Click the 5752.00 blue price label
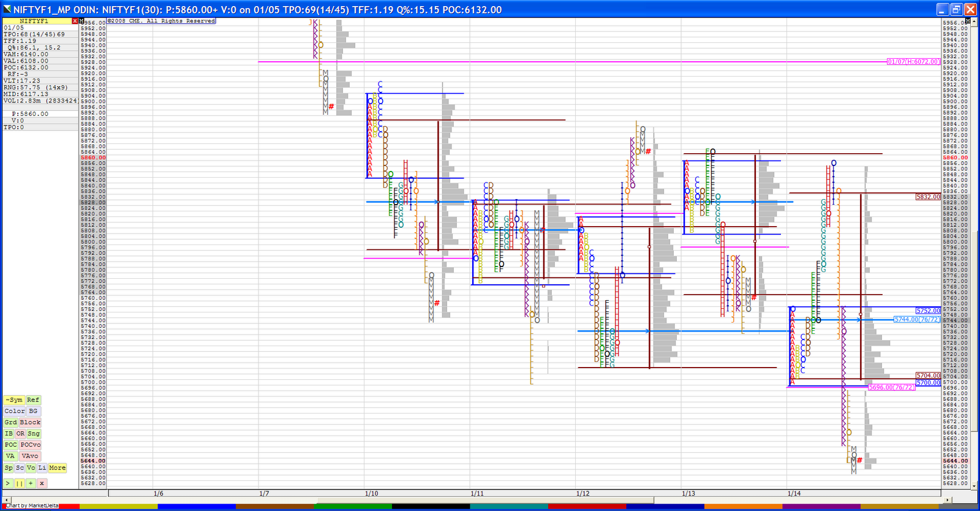Viewport: 980px width, 511px height. (x=928, y=311)
